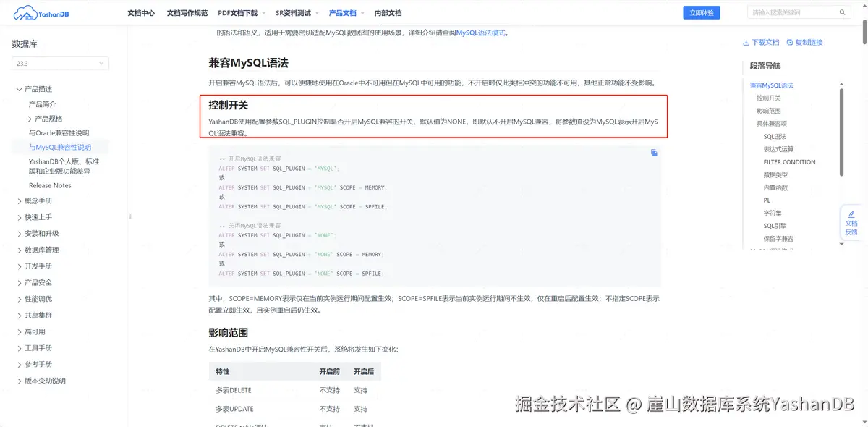Image resolution: width=868 pixels, height=427 pixels.
Task: Expand the 性能调优 section
Action: coord(20,299)
